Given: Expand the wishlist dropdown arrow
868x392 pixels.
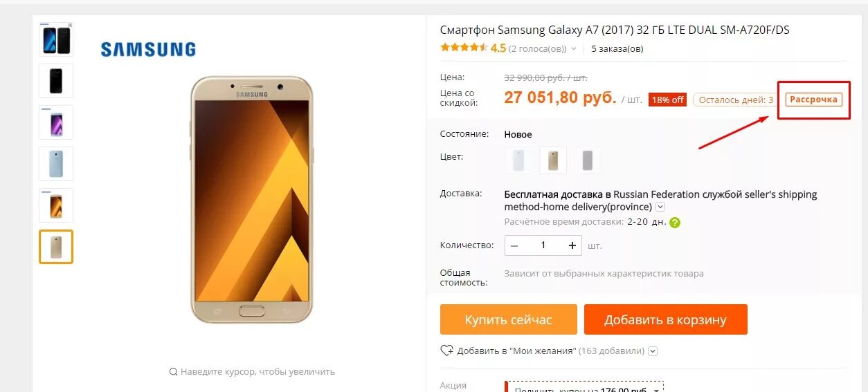Looking at the screenshot, I should pyautogui.click(x=653, y=351).
